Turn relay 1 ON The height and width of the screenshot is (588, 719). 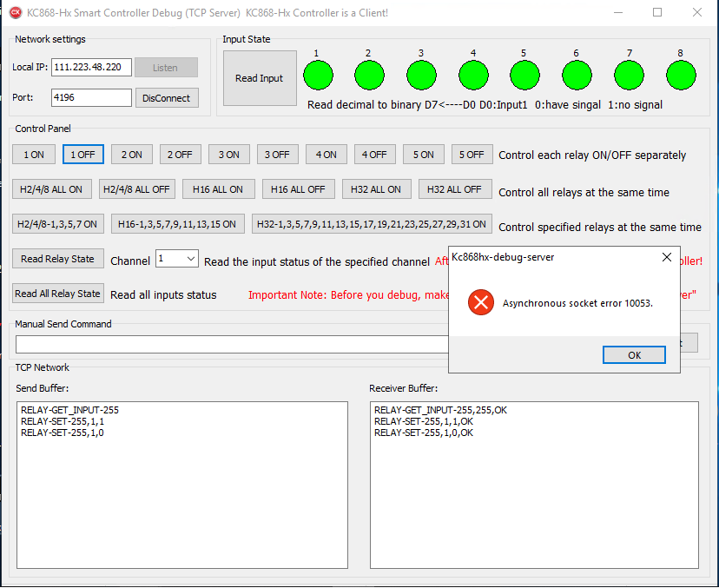[x=34, y=155]
